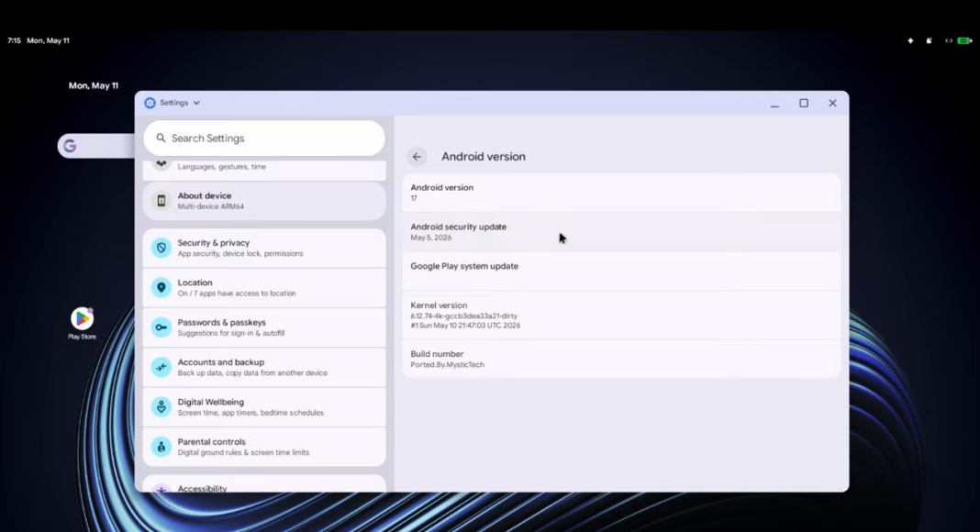Click the Digital Wellbeing icon
Screen dimensions: 980x532
click(161, 407)
